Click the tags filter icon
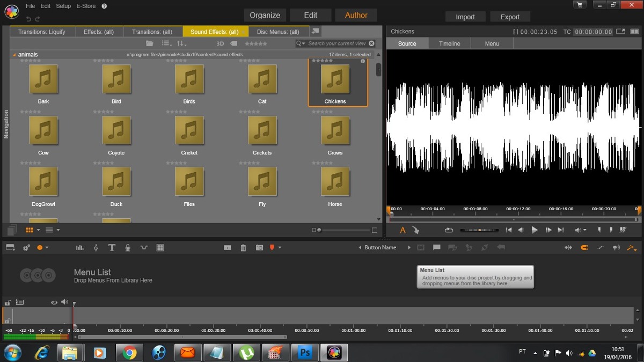This screenshot has width=644, height=362. 234,43
